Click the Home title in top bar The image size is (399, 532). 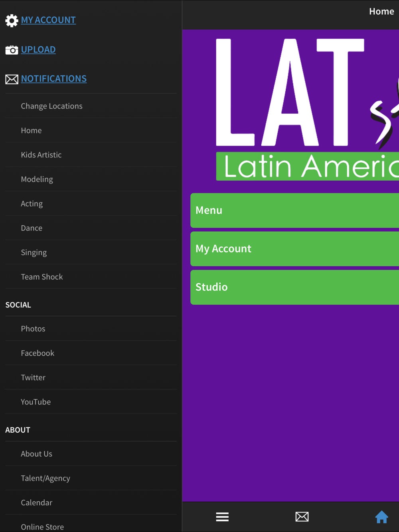click(x=381, y=12)
